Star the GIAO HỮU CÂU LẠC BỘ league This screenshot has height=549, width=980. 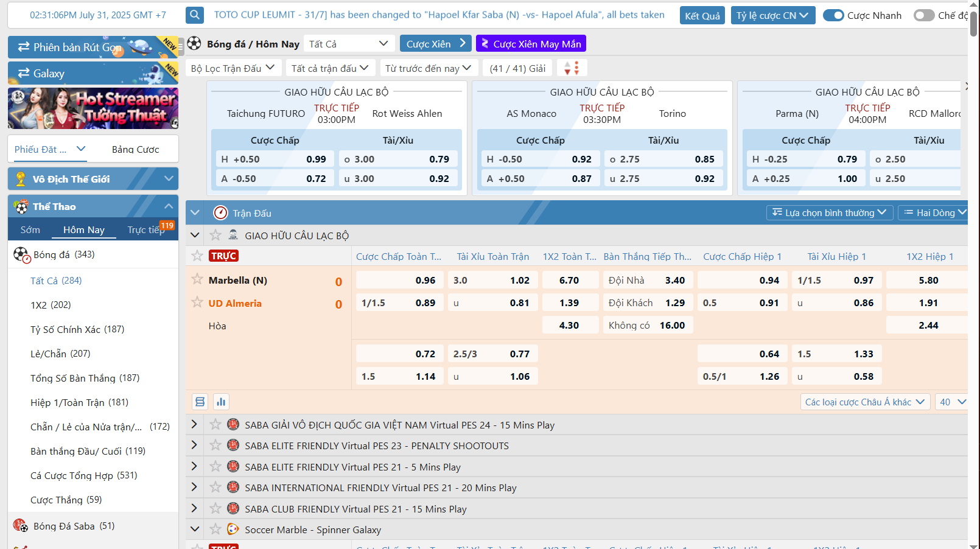click(215, 236)
